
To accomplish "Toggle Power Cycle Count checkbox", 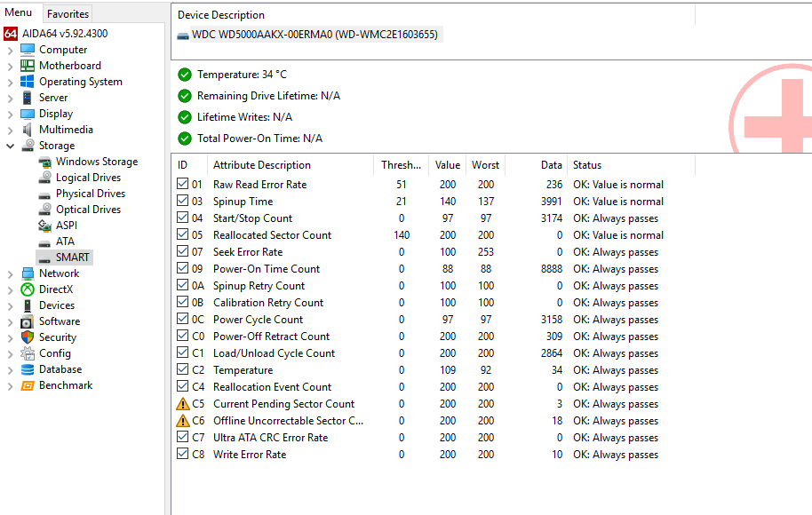I will (182, 319).
